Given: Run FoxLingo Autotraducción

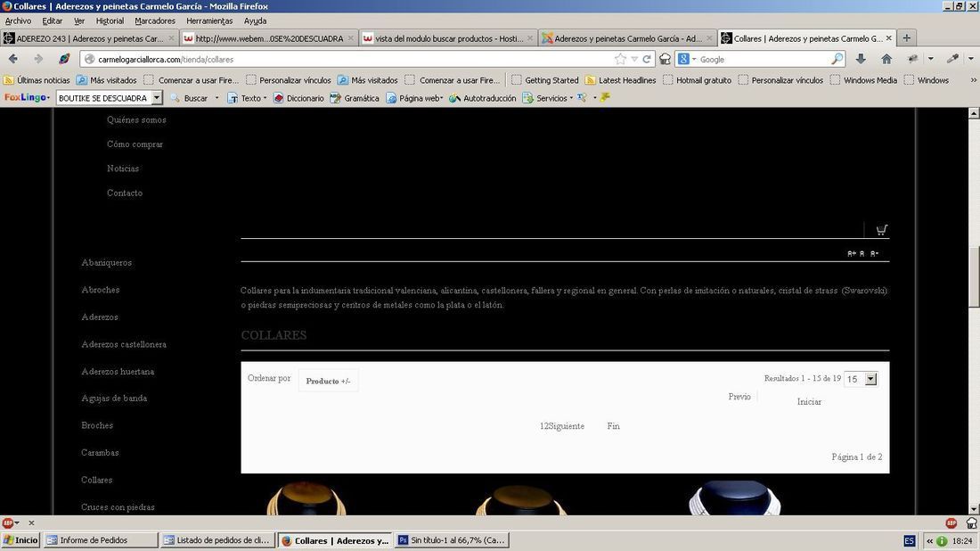Looking at the screenshot, I should click(x=483, y=98).
